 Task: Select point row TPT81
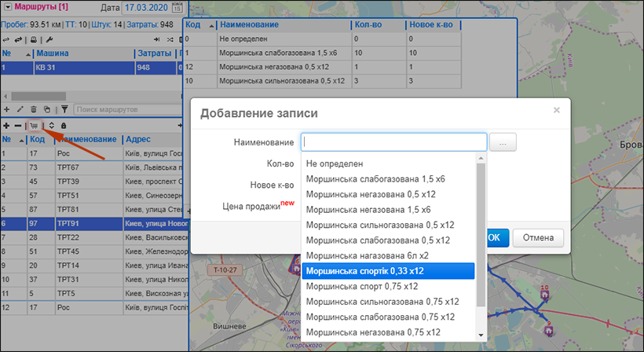[93, 210]
